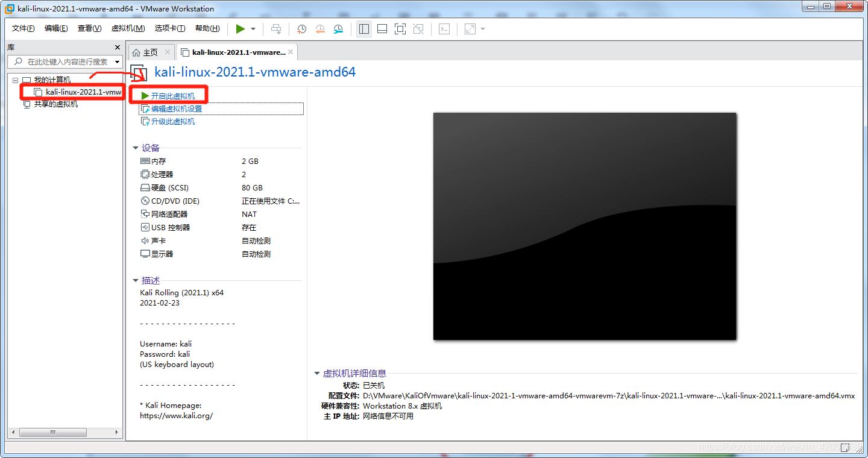Open the 帮助(H) menu
Viewport: 868px width, 458px height.
click(x=207, y=28)
